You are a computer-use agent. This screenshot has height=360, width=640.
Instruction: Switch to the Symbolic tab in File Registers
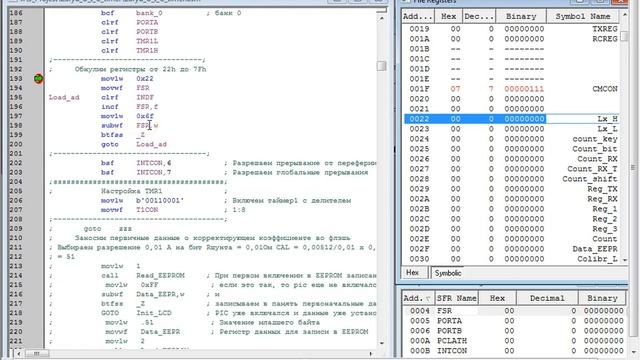(x=448, y=273)
